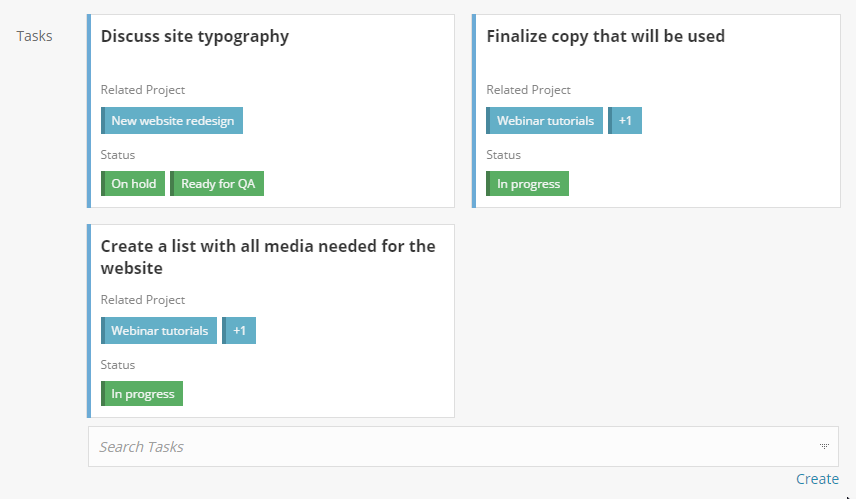Click the Create link below search
Viewport: 856px width, 499px height.
(x=817, y=479)
